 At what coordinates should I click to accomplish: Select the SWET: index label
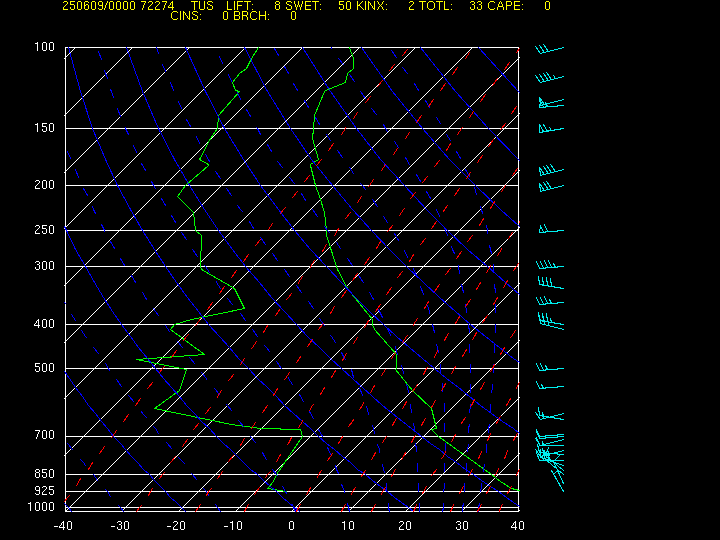(304, 6)
